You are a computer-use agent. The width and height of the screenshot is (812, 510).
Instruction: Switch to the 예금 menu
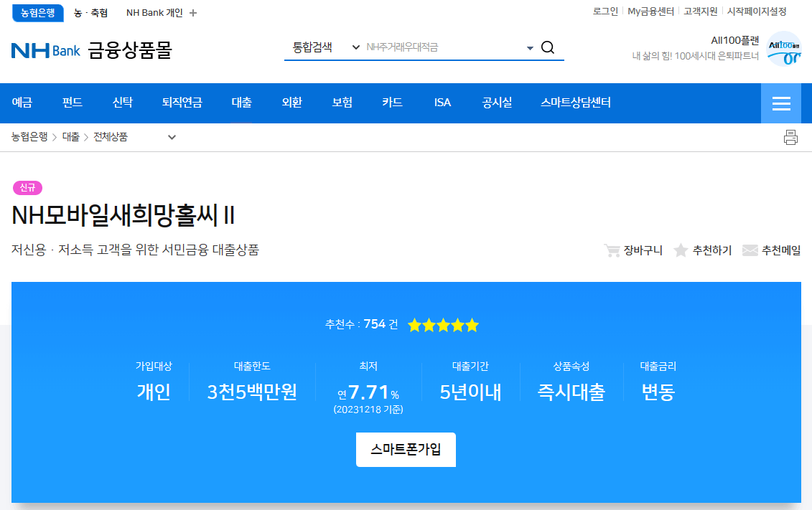22,102
